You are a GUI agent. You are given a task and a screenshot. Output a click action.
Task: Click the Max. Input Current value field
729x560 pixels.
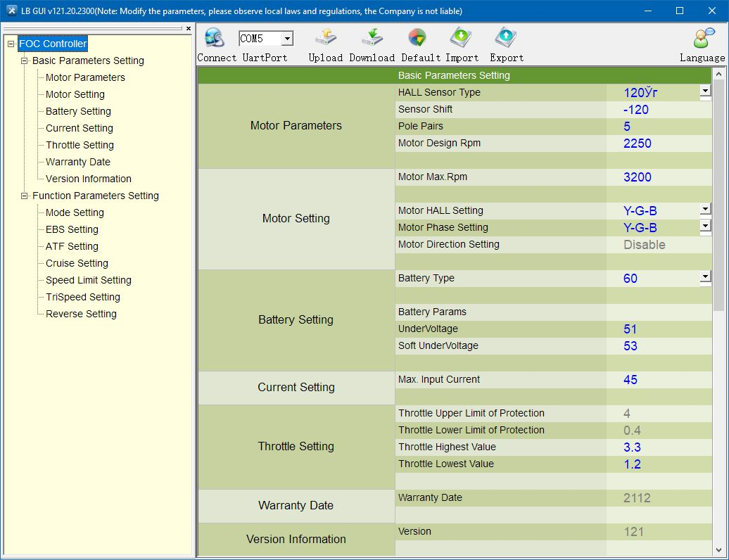(x=659, y=380)
